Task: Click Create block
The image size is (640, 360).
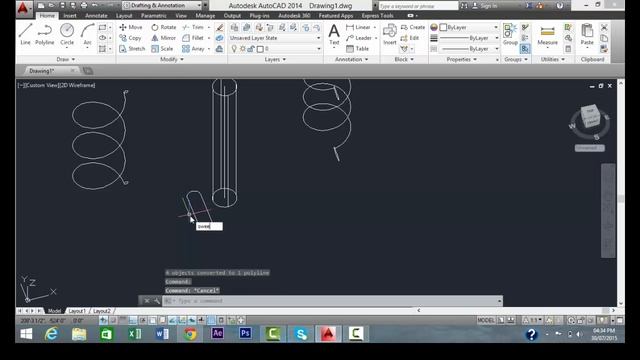Action: point(413,27)
